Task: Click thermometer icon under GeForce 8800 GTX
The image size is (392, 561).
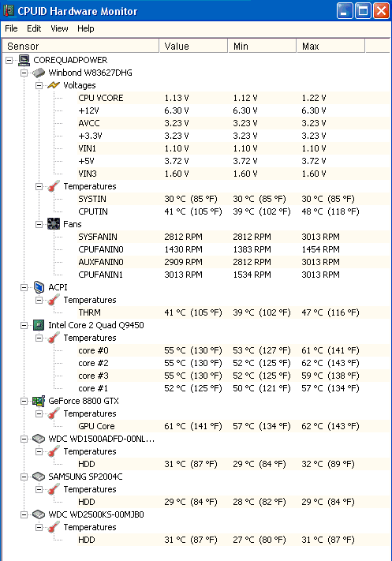Action: [54, 413]
